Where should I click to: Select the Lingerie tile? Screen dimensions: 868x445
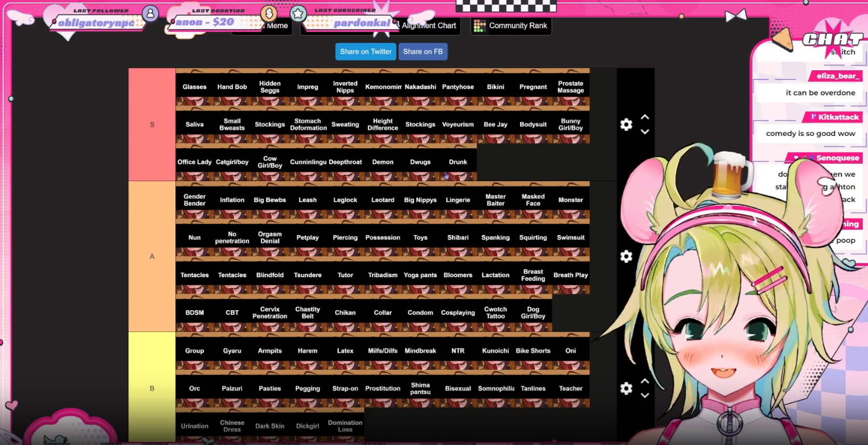click(x=458, y=200)
